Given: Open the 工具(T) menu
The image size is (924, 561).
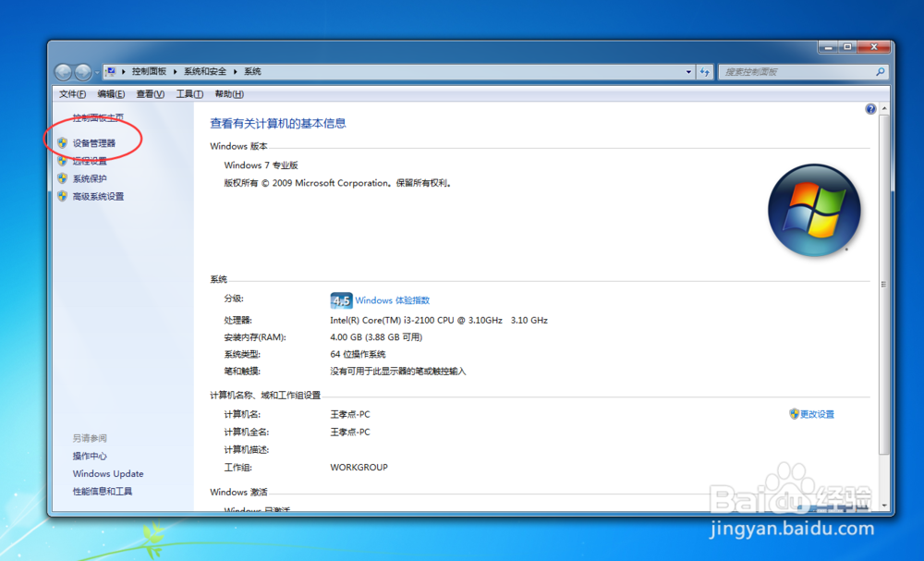Looking at the screenshot, I should point(189,93).
